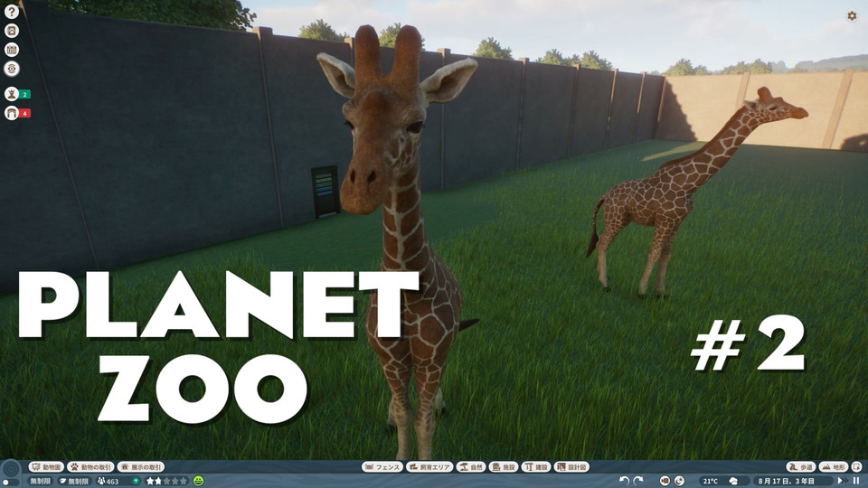Screen dimensions: 868x488
Task: Open the gate alert icon with red badge
Action: (12, 113)
